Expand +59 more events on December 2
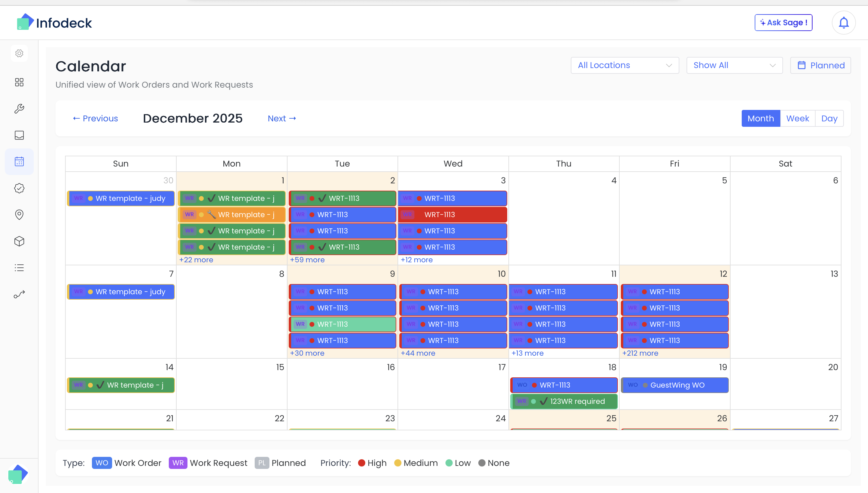 307,259
